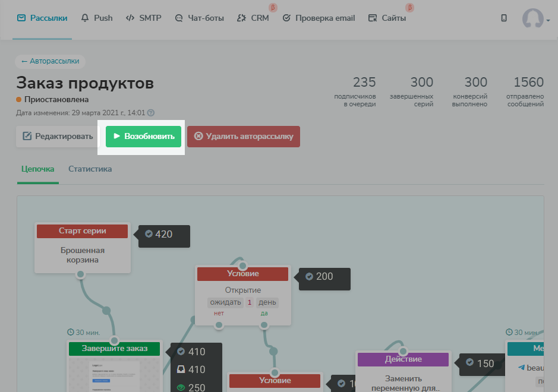Open the CRM section
Viewport: 558px width, 392px height.
pos(253,18)
